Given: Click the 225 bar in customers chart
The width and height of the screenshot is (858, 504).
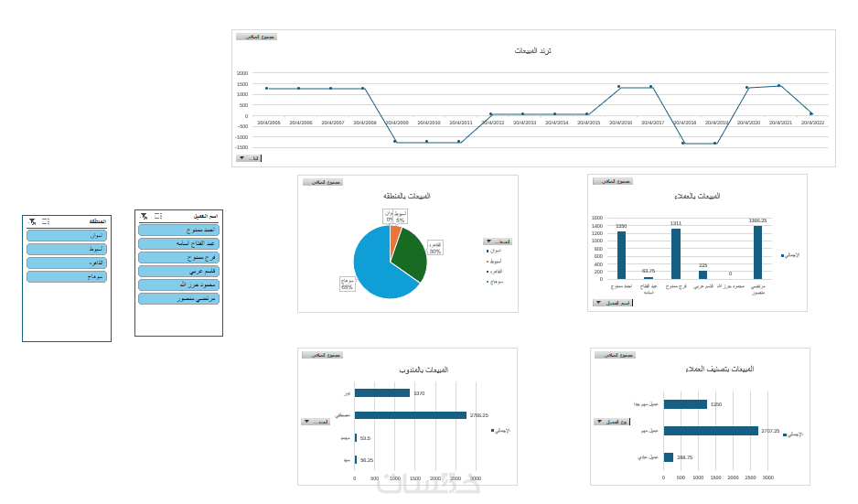Looking at the screenshot, I should point(703,274).
